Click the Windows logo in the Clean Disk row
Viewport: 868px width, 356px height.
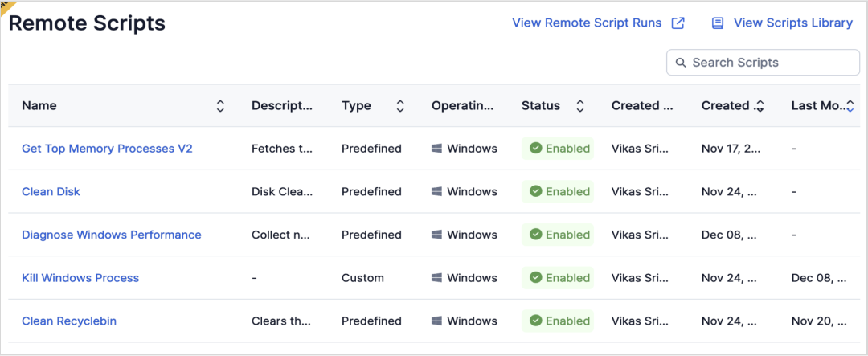pos(437,192)
